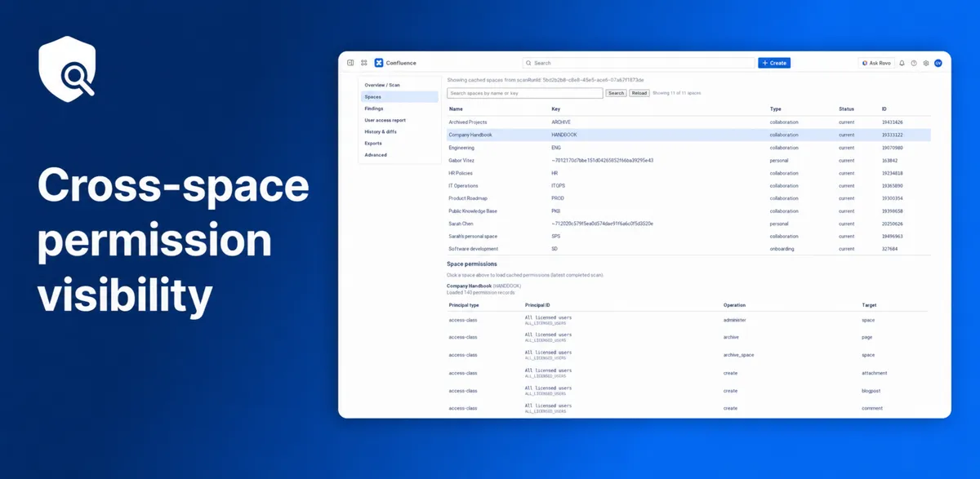Click 'Showing 11 of 11 spaces' text
The height and width of the screenshot is (479, 980).
click(x=676, y=93)
